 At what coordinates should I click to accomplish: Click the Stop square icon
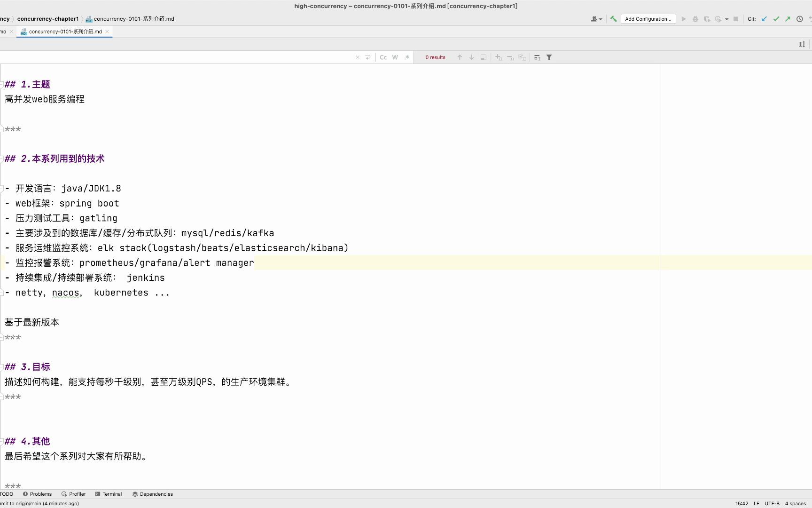tap(736, 19)
